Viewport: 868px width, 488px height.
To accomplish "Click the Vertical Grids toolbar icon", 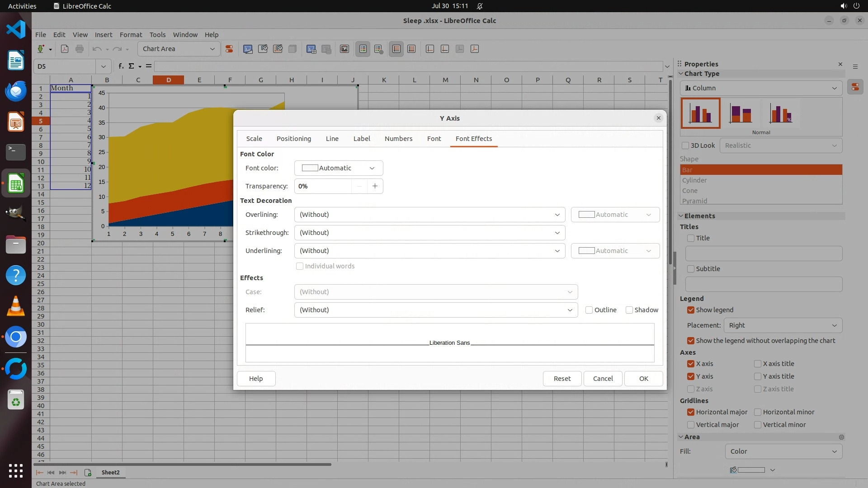I will tap(411, 49).
